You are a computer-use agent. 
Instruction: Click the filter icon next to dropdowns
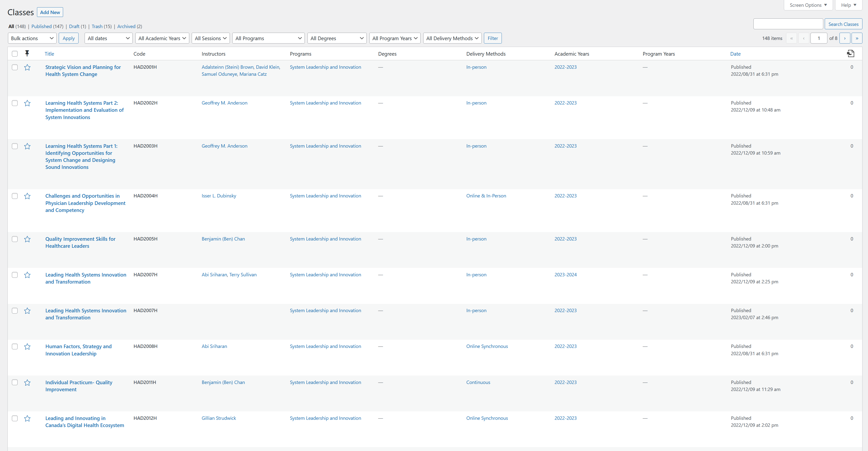point(493,38)
